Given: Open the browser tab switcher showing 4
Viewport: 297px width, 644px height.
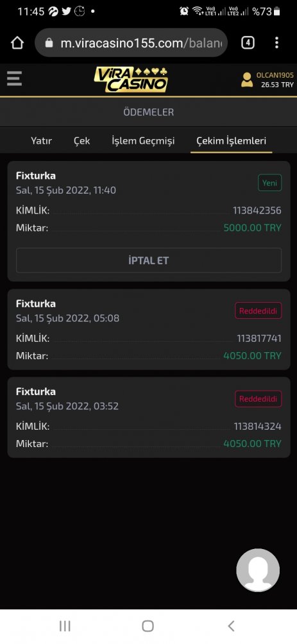Looking at the screenshot, I should 248,43.
